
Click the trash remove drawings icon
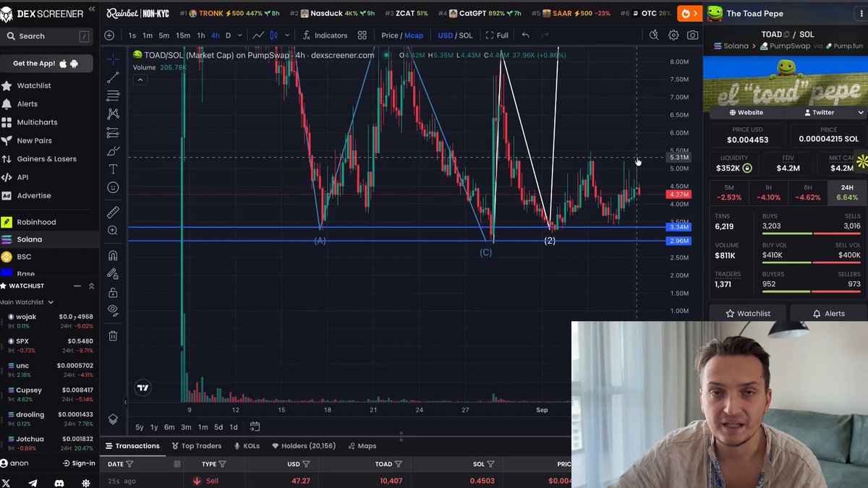click(x=113, y=335)
